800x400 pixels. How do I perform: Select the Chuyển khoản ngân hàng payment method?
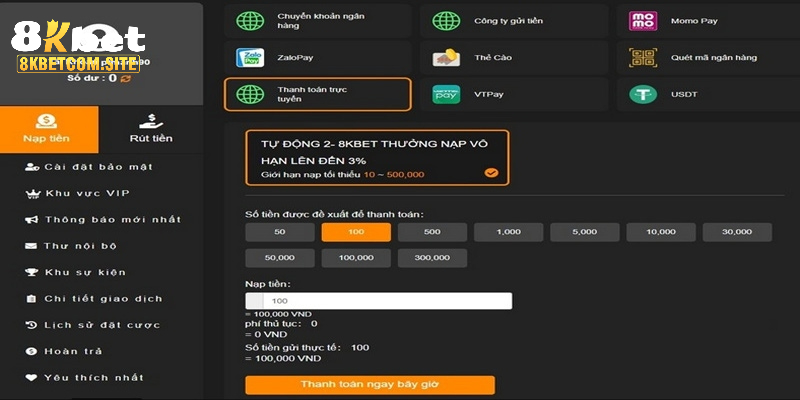click(x=318, y=21)
